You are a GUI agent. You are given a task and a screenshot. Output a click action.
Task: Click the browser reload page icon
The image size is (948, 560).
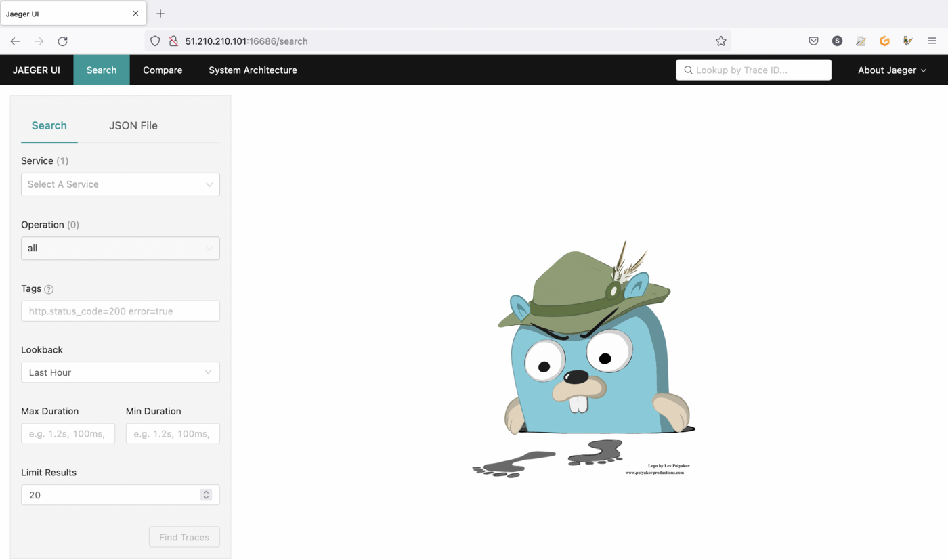(x=62, y=41)
